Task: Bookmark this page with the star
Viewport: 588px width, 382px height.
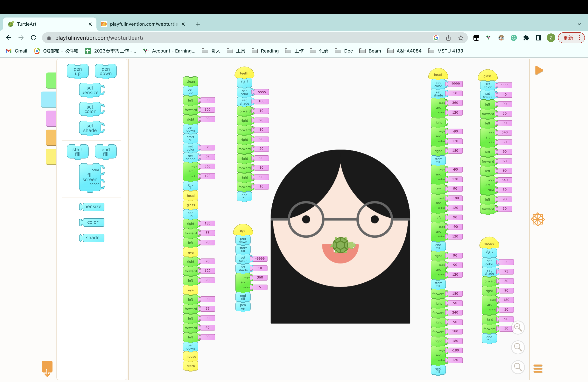Action: (460, 38)
